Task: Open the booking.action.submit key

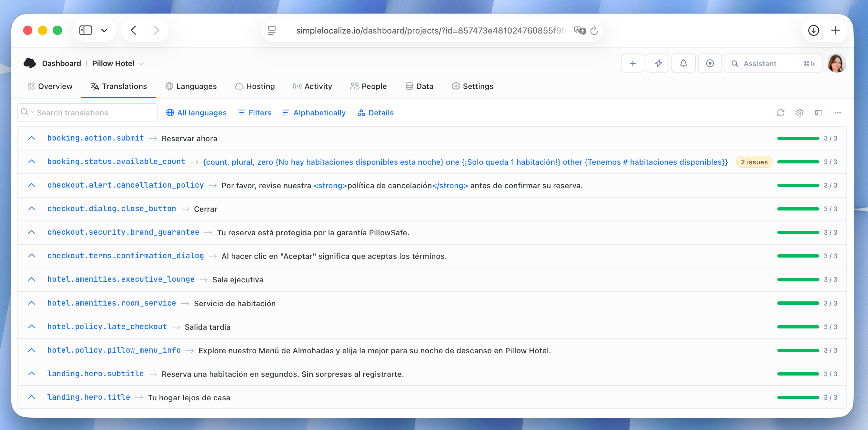Action: point(96,138)
